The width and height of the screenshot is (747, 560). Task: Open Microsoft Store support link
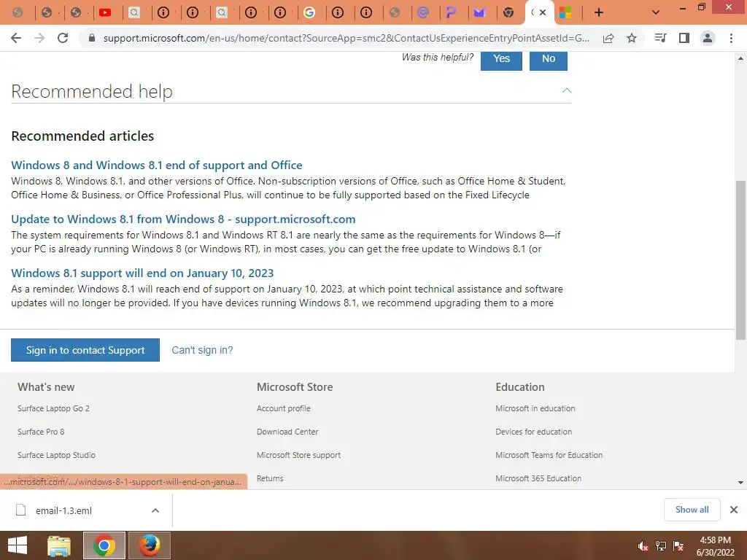(298, 455)
